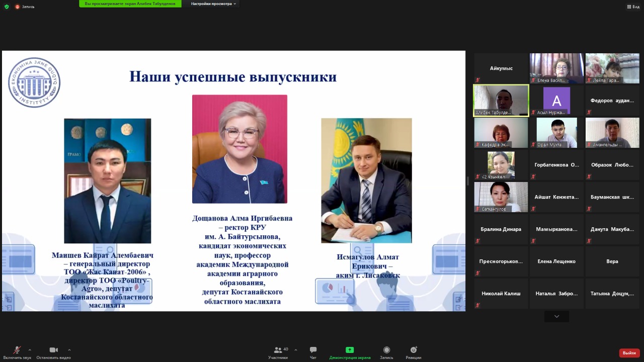Select Федоров аудан... participant tile

(612, 101)
